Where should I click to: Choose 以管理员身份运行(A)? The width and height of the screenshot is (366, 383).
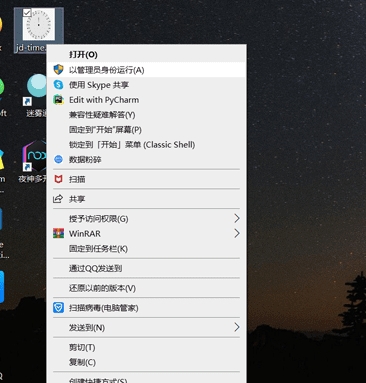147,70
